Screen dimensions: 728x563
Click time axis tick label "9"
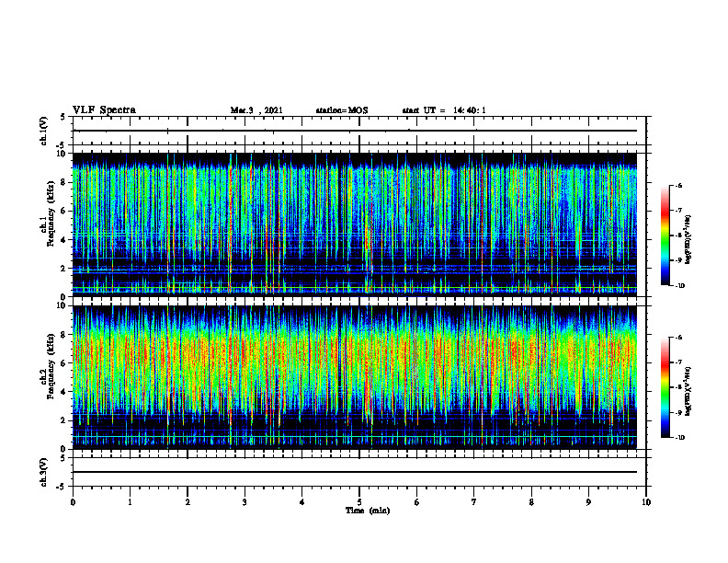pos(588,502)
